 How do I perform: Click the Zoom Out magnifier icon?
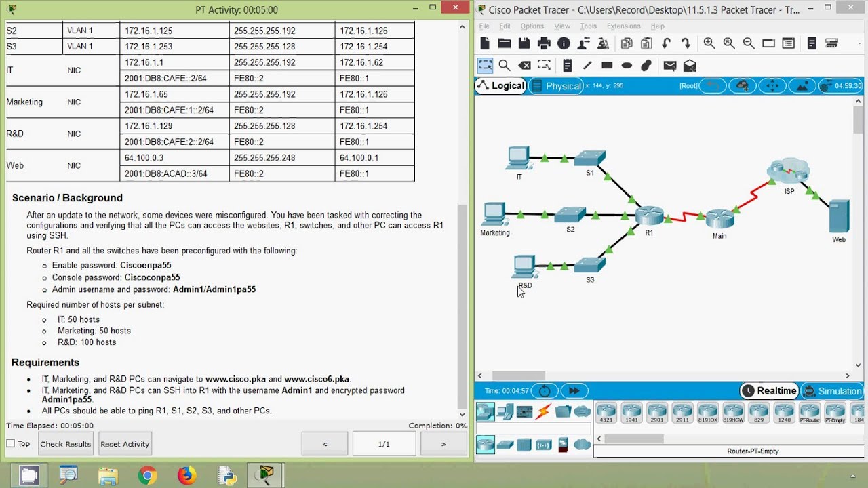pos(749,43)
